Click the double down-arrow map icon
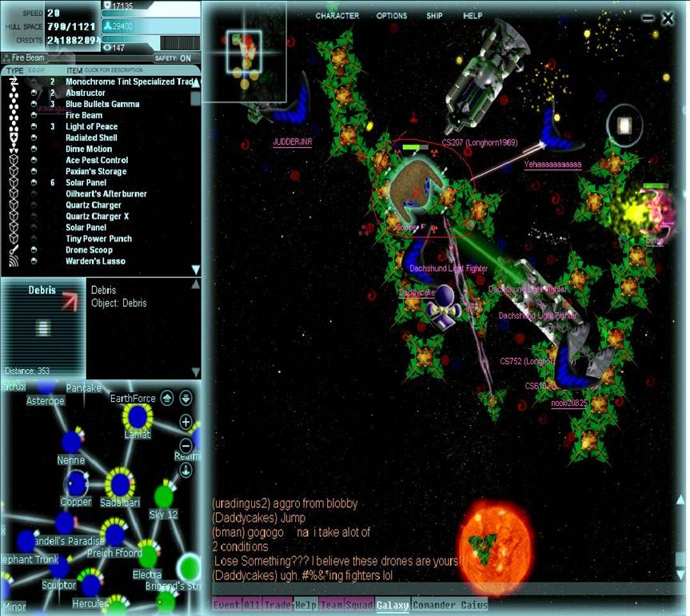The image size is (690, 616). (185, 398)
